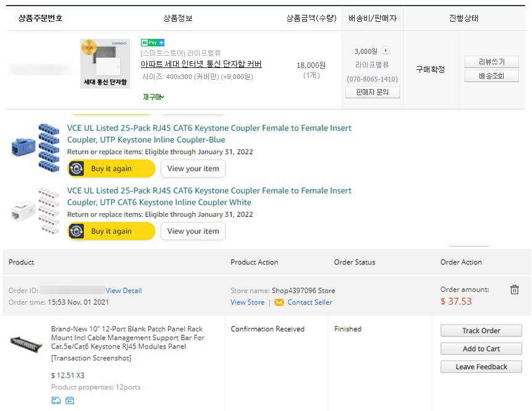Click the Product Action column header

(x=255, y=262)
